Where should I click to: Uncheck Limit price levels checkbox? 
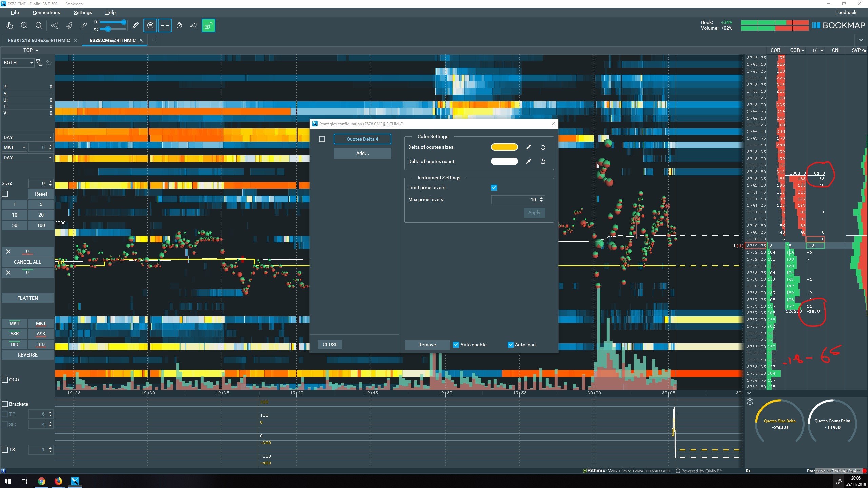[494, 188]
